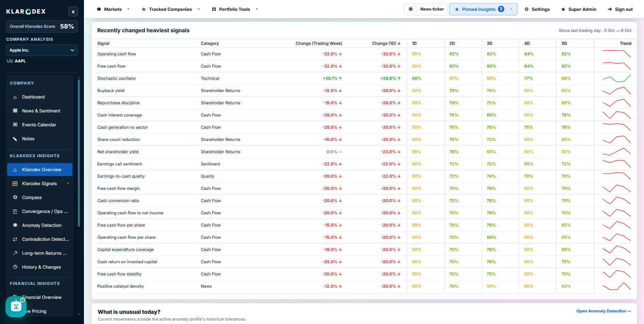Viewport: 644px width, 324px height.
Task: Click the Positive catalyst density signal
Action: tap(121, 286)
